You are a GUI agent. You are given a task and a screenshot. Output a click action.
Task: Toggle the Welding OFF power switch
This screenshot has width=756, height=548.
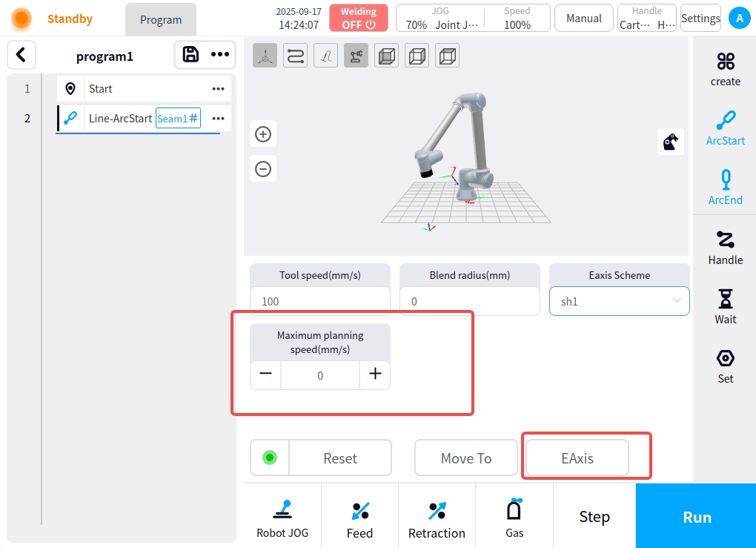(x=359, y=19)
